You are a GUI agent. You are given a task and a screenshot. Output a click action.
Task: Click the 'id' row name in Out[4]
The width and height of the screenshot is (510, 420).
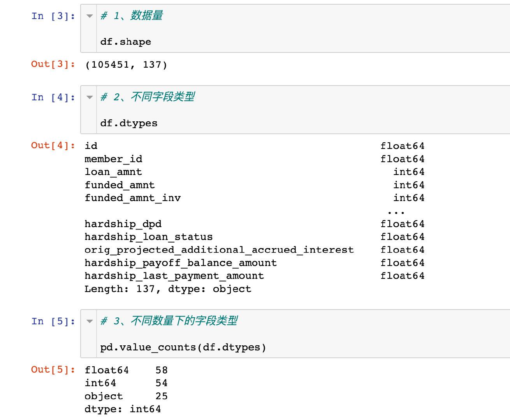(x=91, y=146)
